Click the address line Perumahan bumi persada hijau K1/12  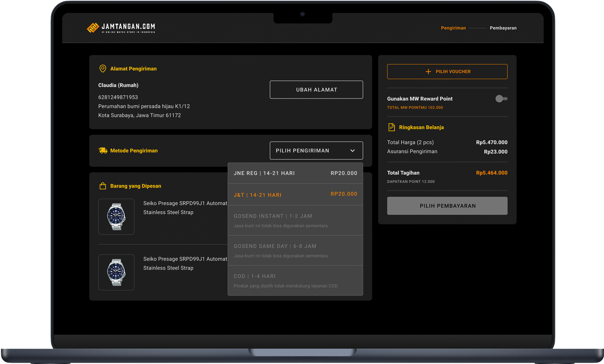(x=144, y=106)
